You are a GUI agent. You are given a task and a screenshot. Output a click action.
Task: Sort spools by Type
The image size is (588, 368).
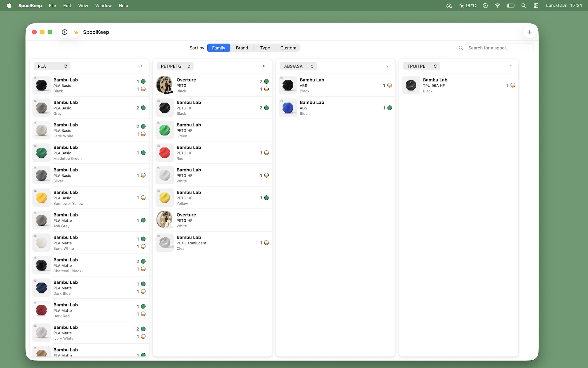pyautogui.click(x=265, y=48)
